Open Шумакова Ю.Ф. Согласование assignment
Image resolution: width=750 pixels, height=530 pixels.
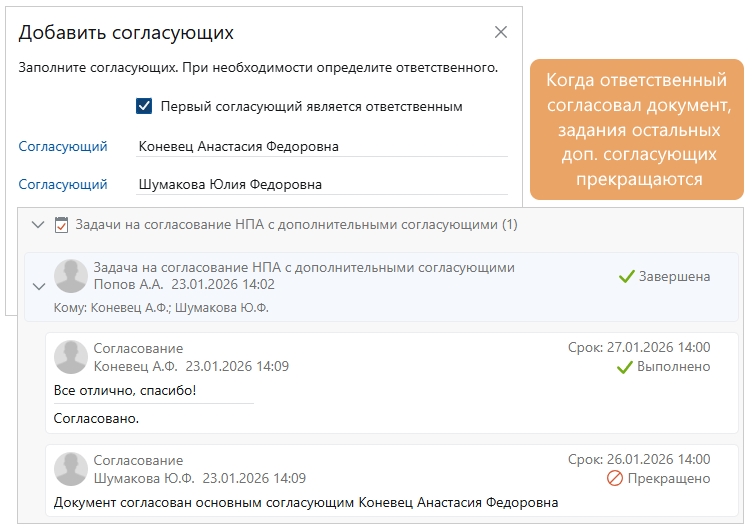click(138, 460)
